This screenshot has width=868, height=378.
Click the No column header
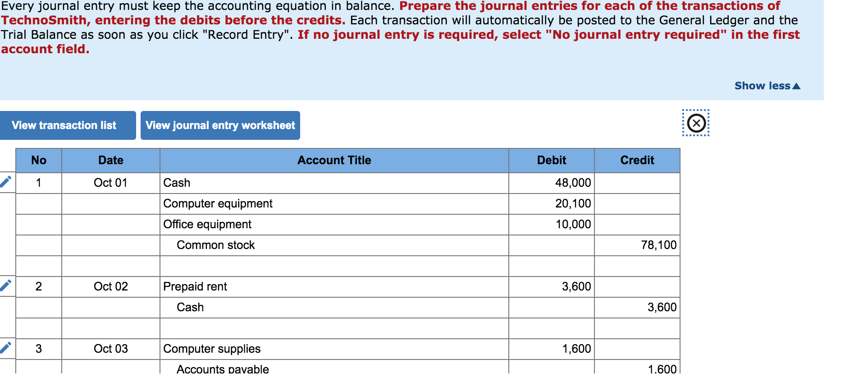39,160
